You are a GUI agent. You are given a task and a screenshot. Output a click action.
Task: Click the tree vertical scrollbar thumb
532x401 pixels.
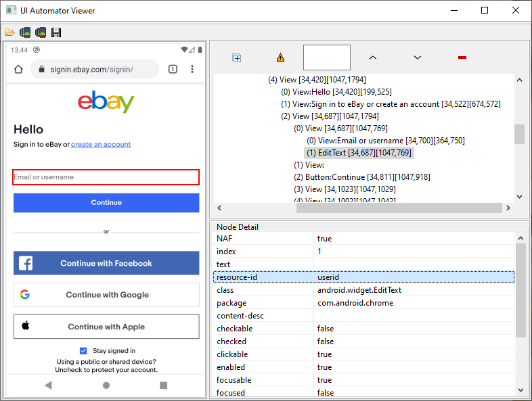click(x=519, y=135)
